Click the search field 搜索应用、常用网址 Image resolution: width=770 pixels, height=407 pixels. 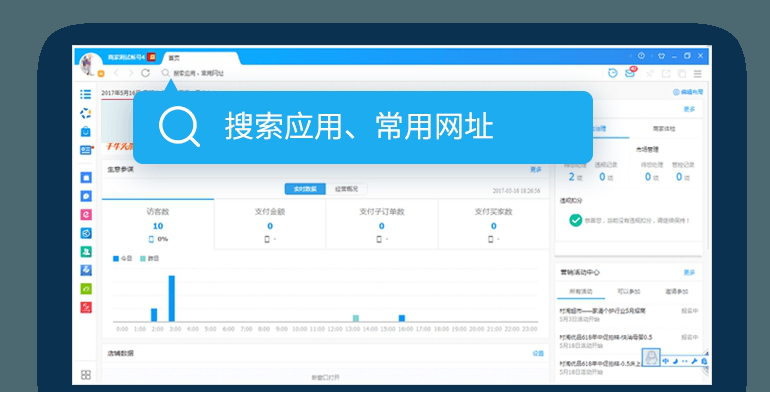point(200,73)
